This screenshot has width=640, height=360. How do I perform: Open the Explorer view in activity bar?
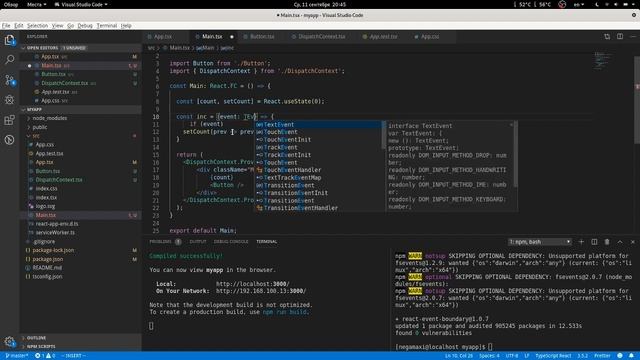click(9, 40)
